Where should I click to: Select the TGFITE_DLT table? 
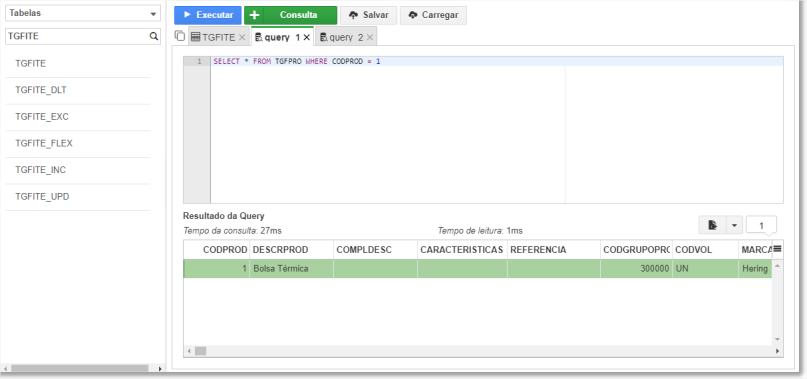coord(78,91)
